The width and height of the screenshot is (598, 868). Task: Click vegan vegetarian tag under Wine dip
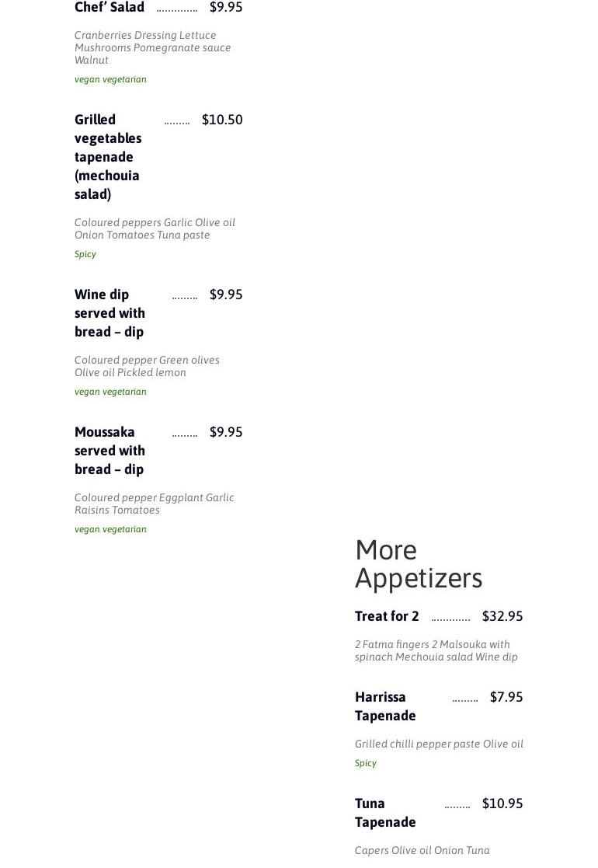point(110,392)
